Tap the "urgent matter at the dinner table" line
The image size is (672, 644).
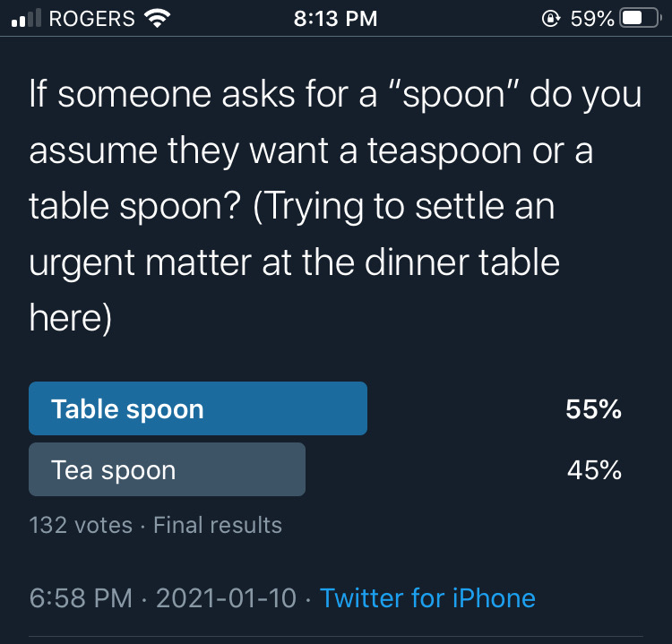click(295, 263)
